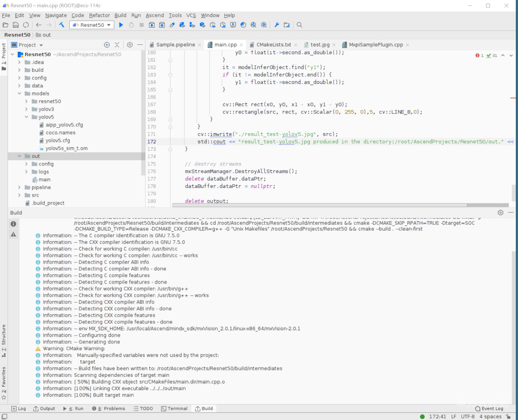This screenshot has width=518, height=420.
Task: Expand the resnet50 folder in models
Action: tap(27, 101)
